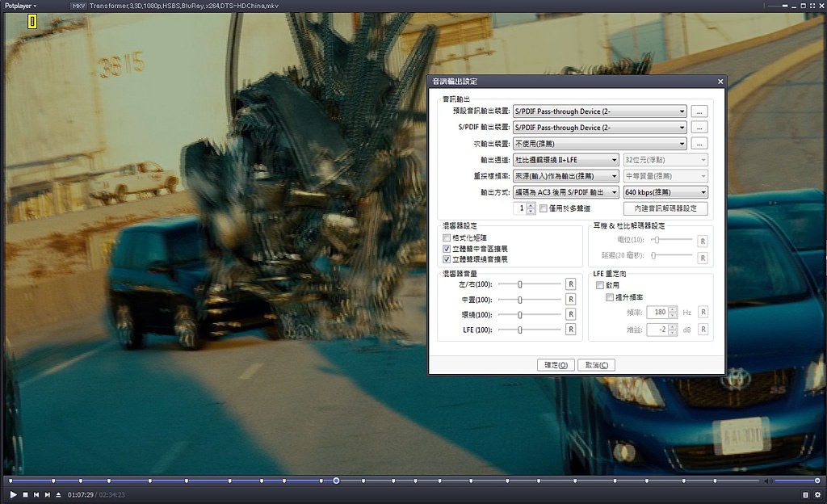Click the window opacity slider in title bar
The width and height of the screenshot is (827, 504).
[778, 6]
